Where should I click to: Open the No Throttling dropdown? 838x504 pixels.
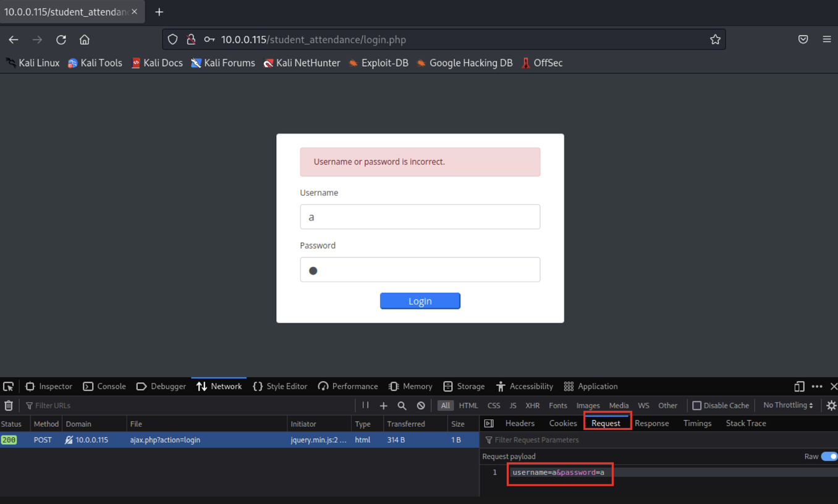788,406
